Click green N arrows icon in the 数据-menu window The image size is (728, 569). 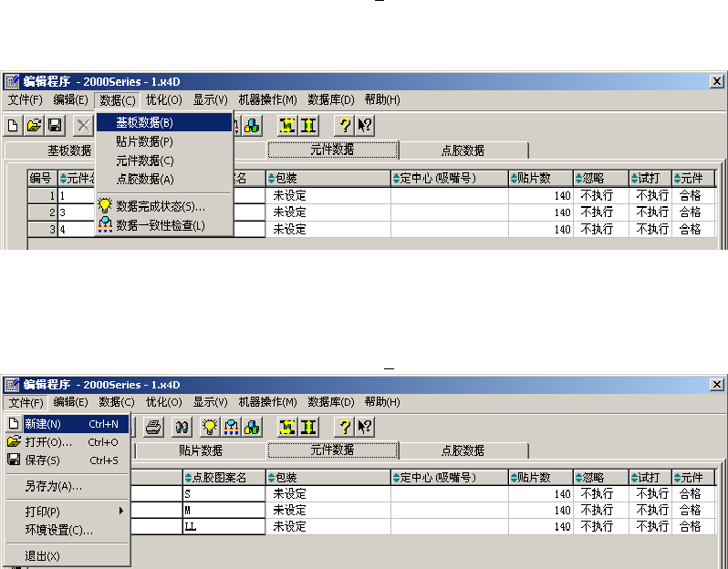tap(287, 125)
